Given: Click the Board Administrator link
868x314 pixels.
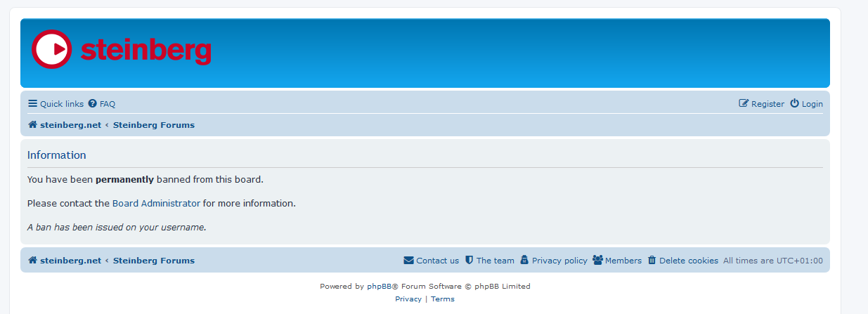Looking at the screenshot, I should coord(156,204).
